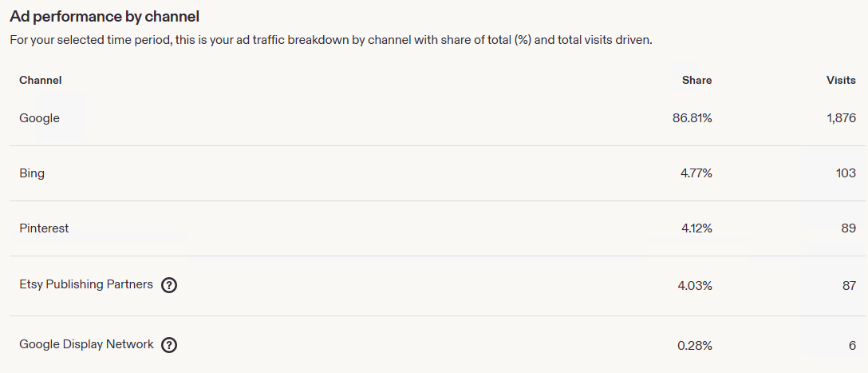This screenshot has height=373, width=868.
Task: Click Pinterest's 4.12% share value
Action: (x=696, y=228)
